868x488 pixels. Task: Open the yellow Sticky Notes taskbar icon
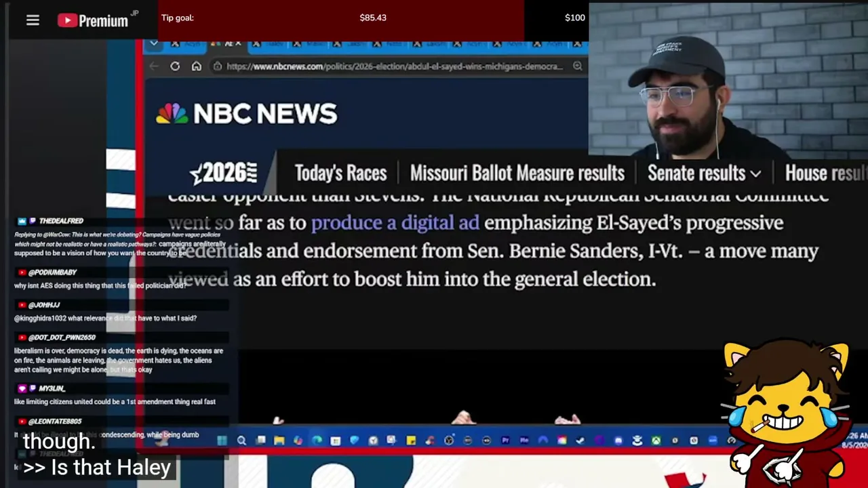click(411, 441)
